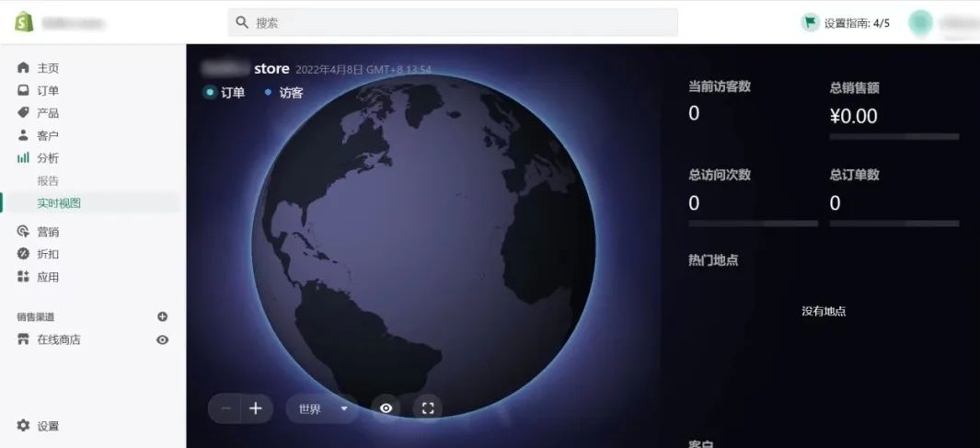This screenshot has height=448, width=980.
Task: Open 设置指南 setup guide 4/5
Action: [x=847, y=23]
